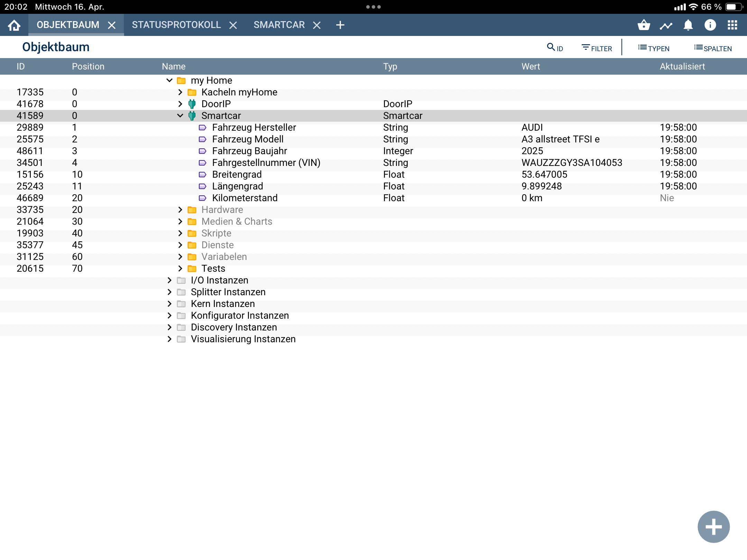The height and width of the screenshot is (560, 747).
Task: Click the Discovery Instanzen folder icon
Action: (181, 327)
